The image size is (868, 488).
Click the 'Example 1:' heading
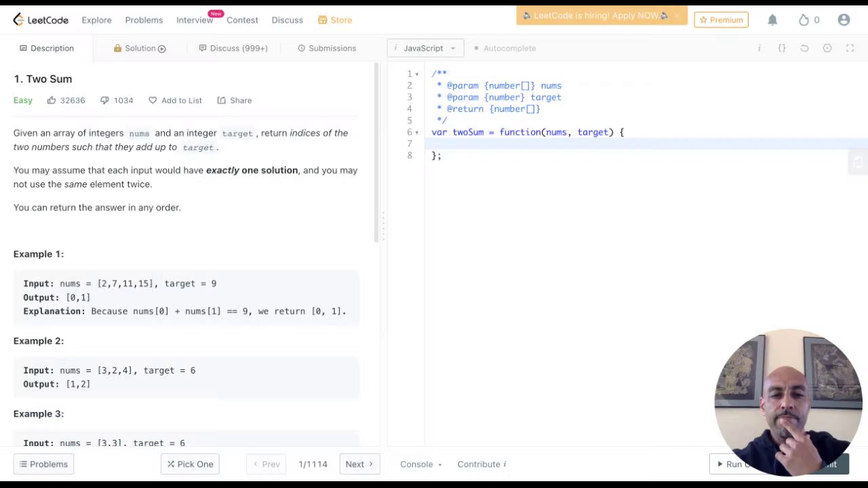tap(39, 254)
